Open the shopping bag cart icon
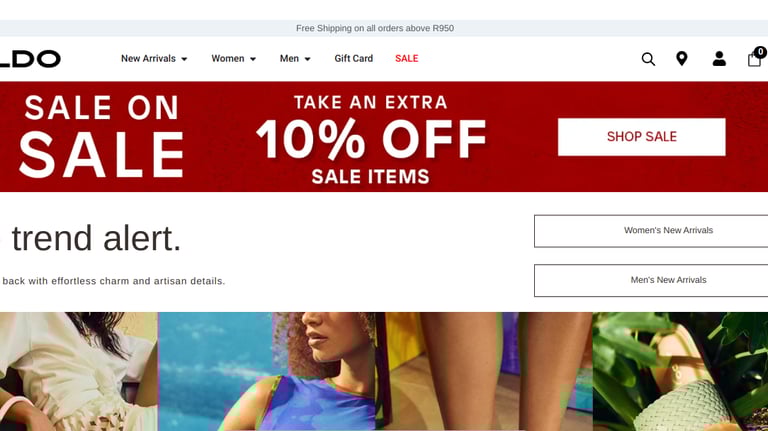 point(754,60)
